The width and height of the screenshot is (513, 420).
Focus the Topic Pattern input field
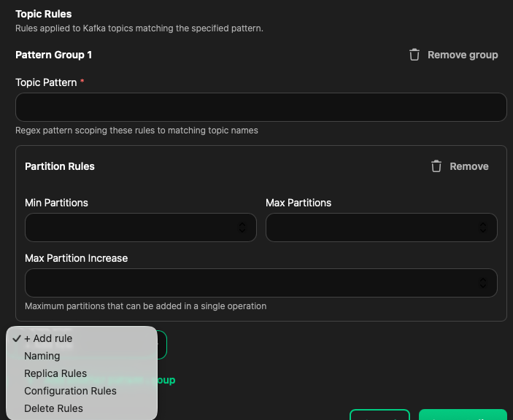coord(261,107)
